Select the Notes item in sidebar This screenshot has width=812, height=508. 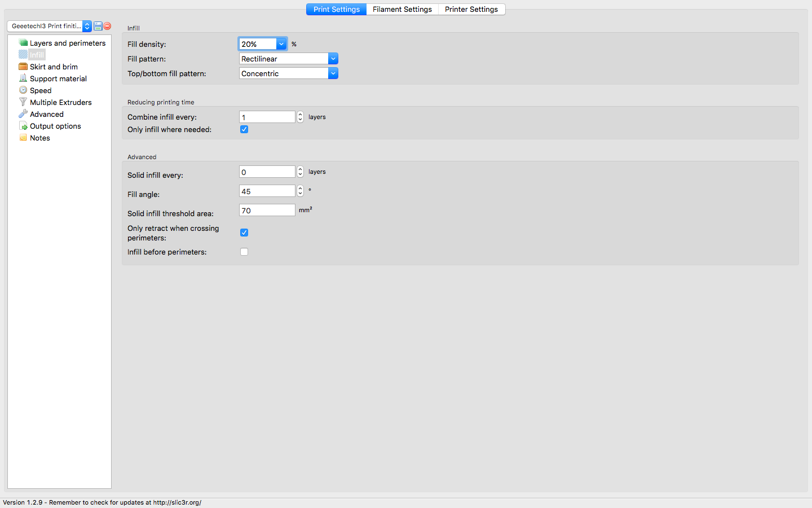point(40,138)
